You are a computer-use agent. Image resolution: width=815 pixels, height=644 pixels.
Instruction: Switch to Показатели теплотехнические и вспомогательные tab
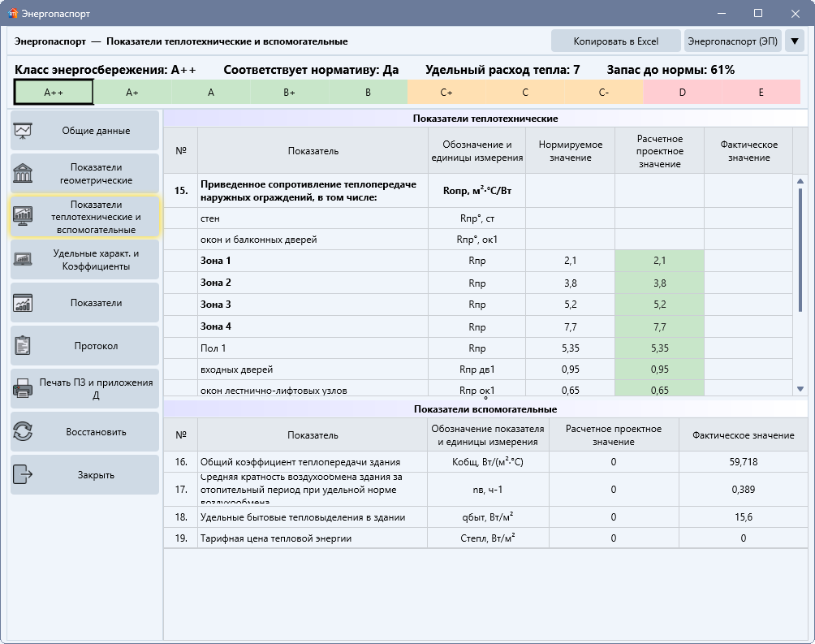click(85, 216)
